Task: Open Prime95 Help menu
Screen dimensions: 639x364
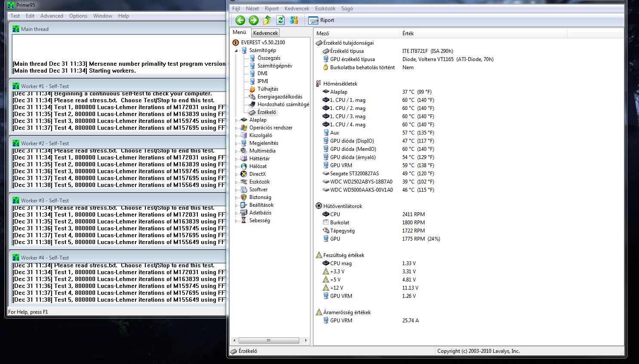Action: click(x=123, y=16)
